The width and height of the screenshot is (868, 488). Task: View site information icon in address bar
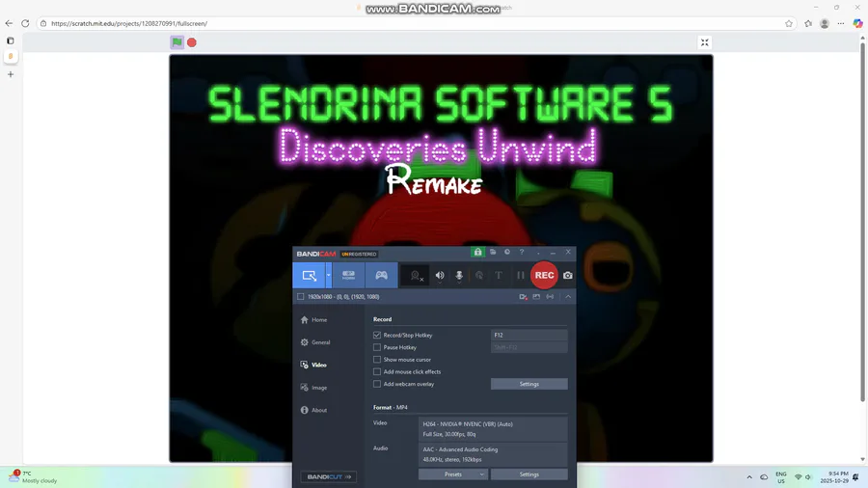pyautogui.click(x=43, y=23)
